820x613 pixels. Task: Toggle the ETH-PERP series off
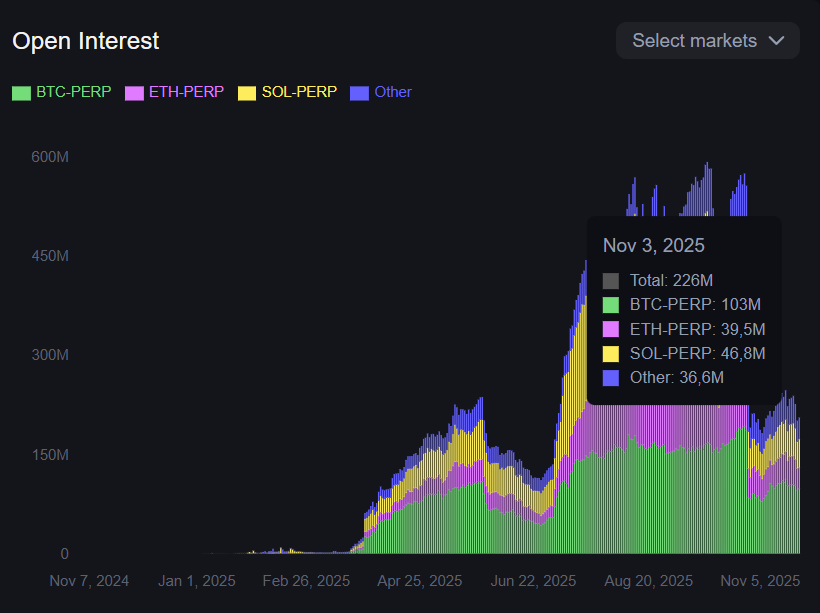point(175,92)
